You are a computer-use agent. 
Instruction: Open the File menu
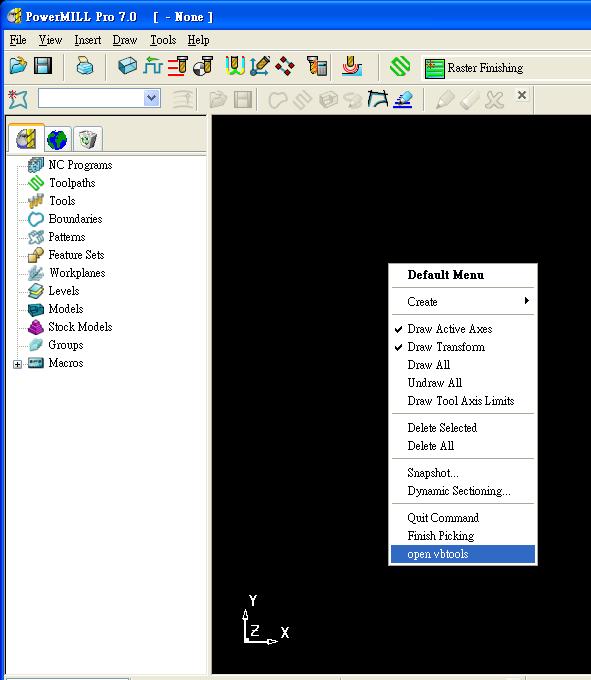(18, 40)
